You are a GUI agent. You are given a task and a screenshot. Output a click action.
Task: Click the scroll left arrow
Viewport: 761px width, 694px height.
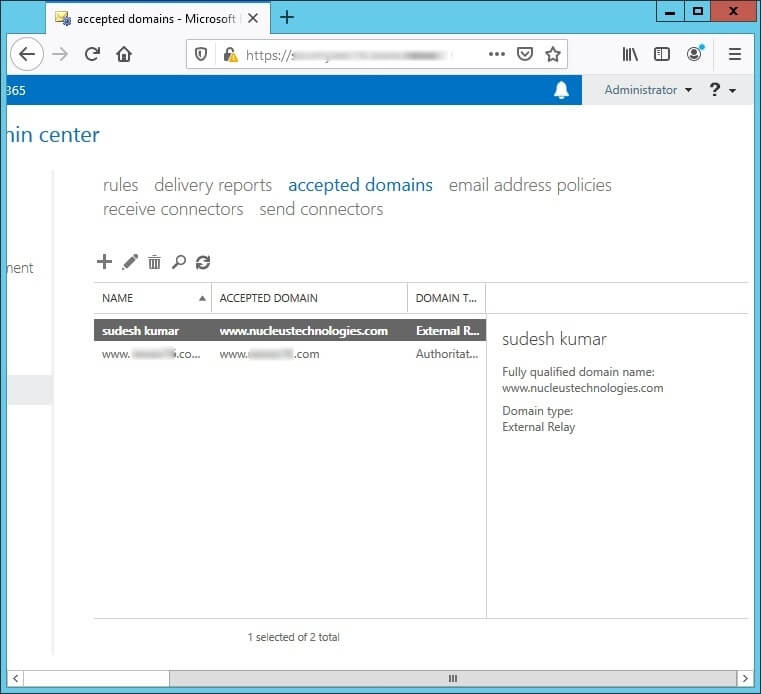(16, 678)
